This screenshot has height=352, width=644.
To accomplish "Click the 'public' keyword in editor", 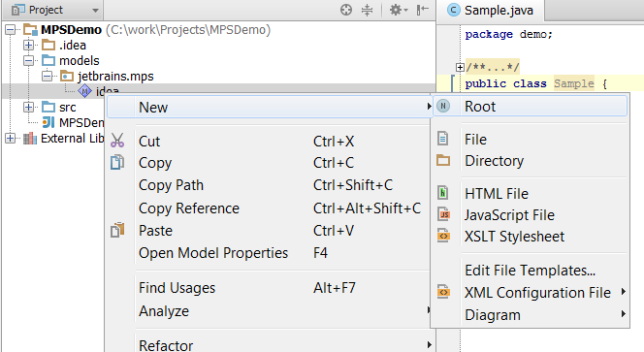I will click(486, 83).
